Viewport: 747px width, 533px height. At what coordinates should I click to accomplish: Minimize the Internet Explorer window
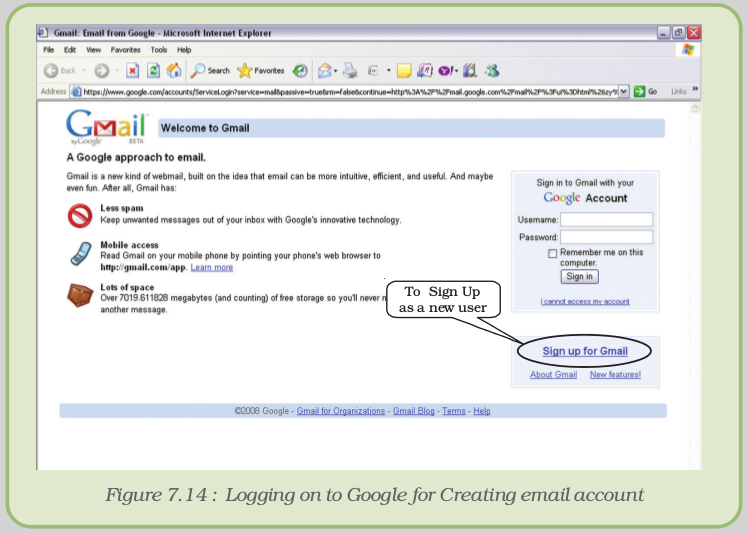pyautogui.click(x=664, y=32)
